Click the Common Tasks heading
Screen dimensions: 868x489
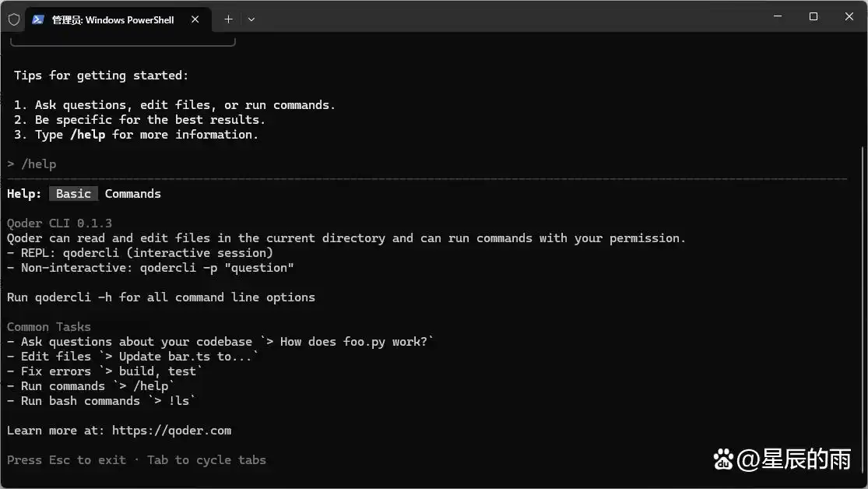pos(49,327)
